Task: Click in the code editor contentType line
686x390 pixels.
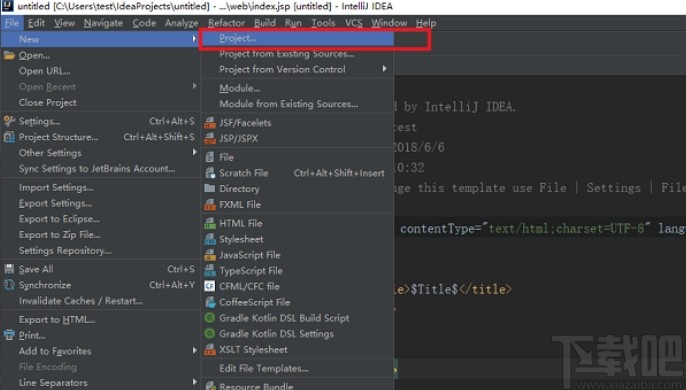Action: tap(540, 229)
